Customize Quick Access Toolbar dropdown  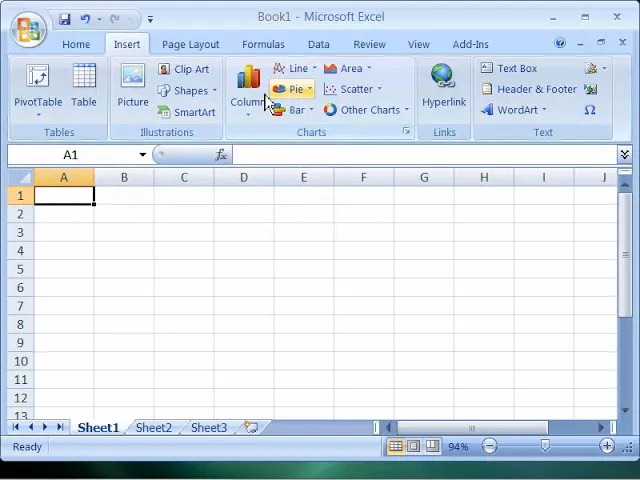click(x=151, y=19)
